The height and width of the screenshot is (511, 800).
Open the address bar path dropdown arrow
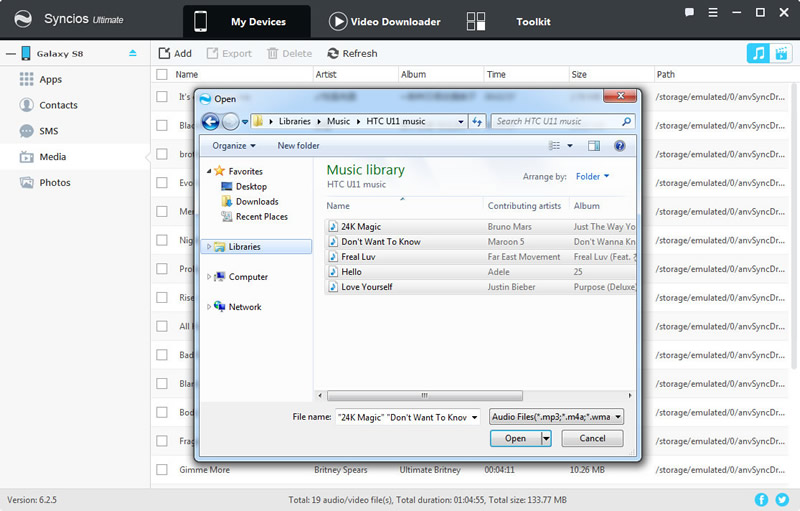coord(460,121)
